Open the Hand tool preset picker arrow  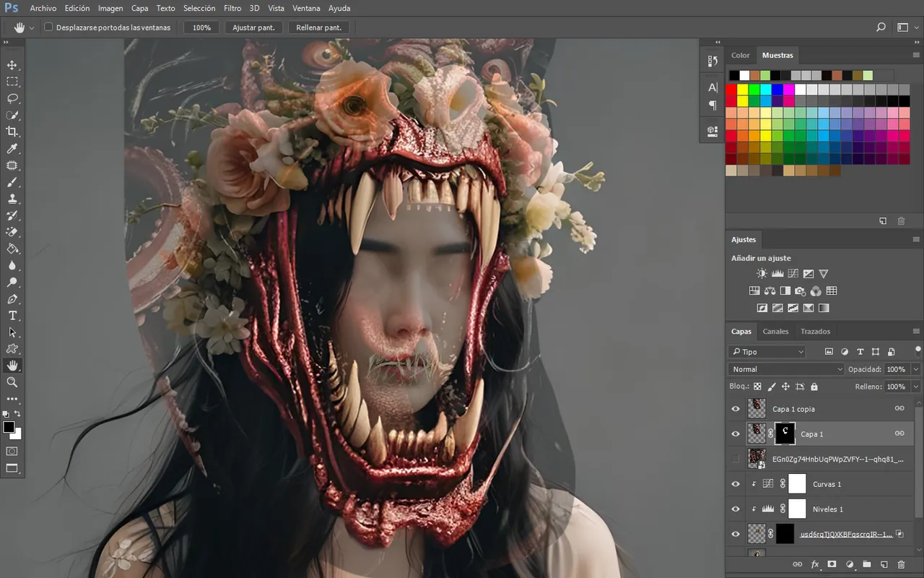[32, 27]
